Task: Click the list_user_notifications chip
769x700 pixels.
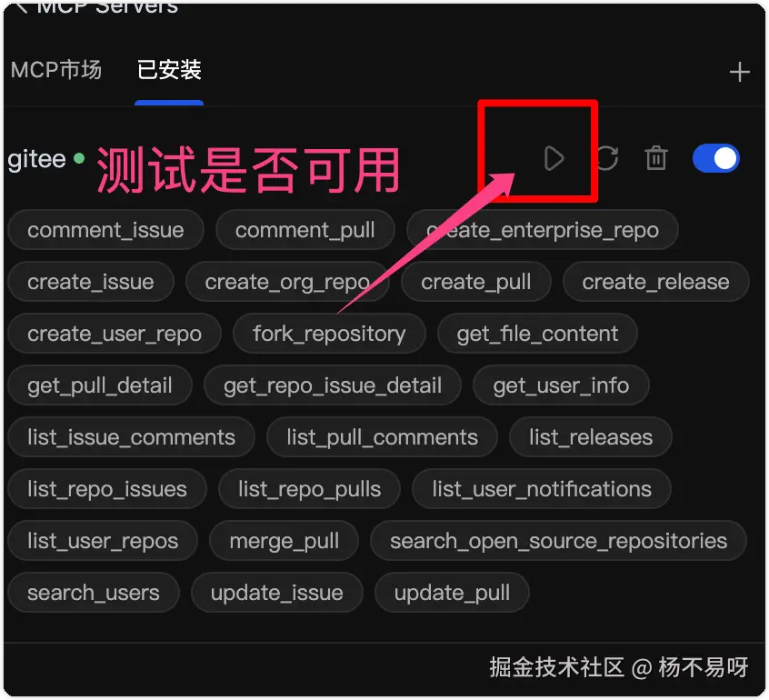Action: (x=542, y=489)
